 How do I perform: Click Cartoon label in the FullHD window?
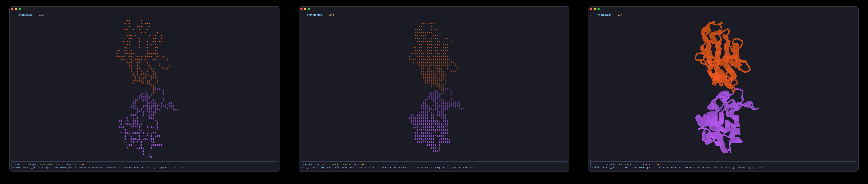tap(624, 165)
